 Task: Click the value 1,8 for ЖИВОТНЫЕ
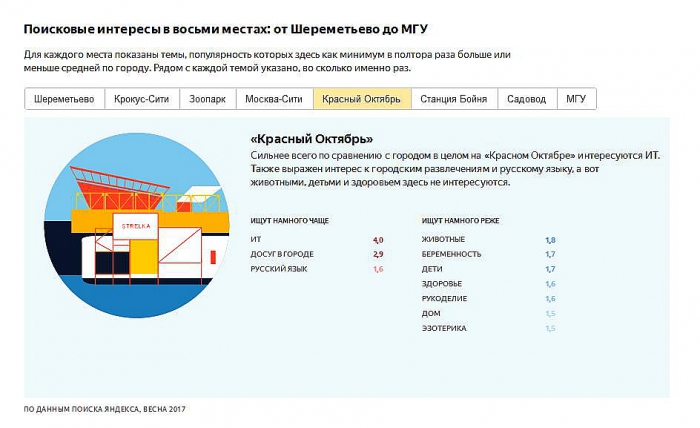tap(550, 240)
